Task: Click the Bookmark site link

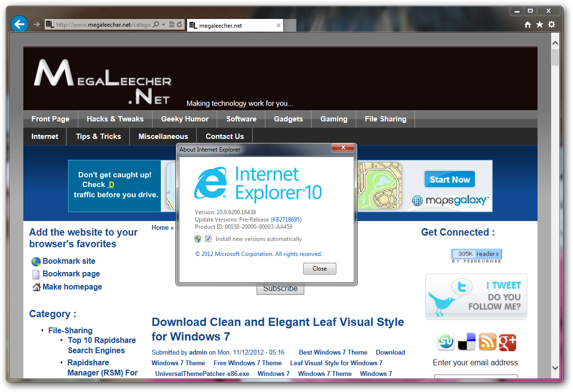Action: coord(69,261)
